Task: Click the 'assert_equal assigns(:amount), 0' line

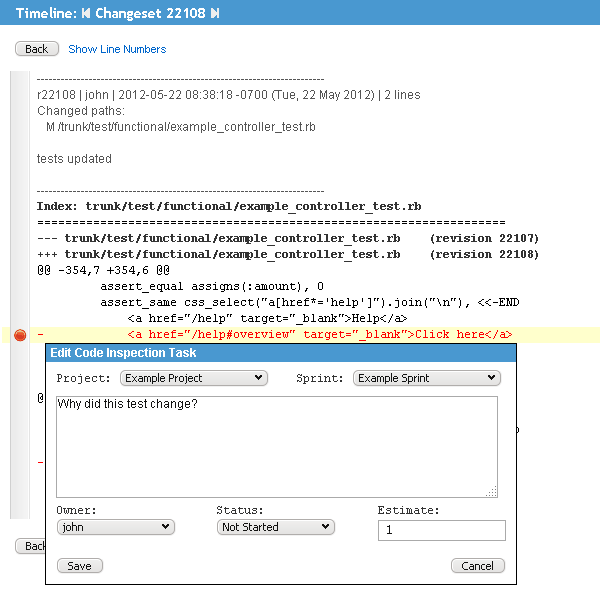Action: tap(212, 286)
